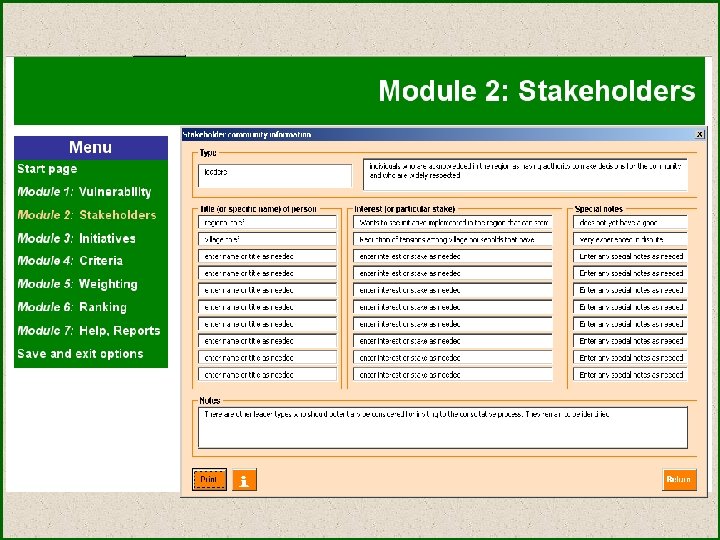Click the Print button
720x540 pixels.
pyautogui.click(x=209, y=480)
